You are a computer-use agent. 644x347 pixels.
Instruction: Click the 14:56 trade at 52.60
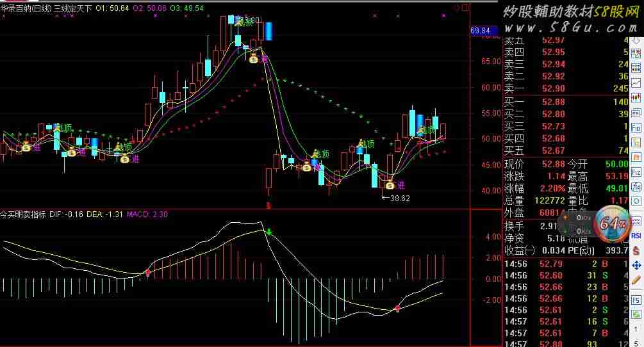(566, 275)
